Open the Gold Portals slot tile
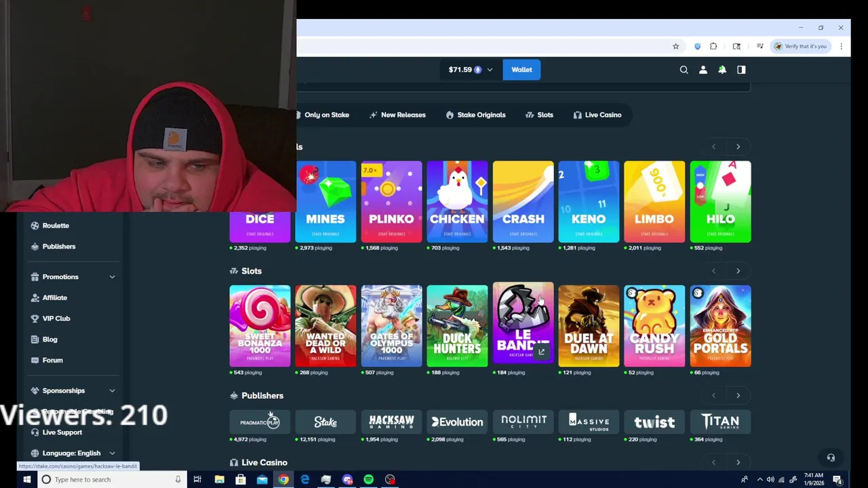This screenshot has height=488, width=868. point(720,326)
